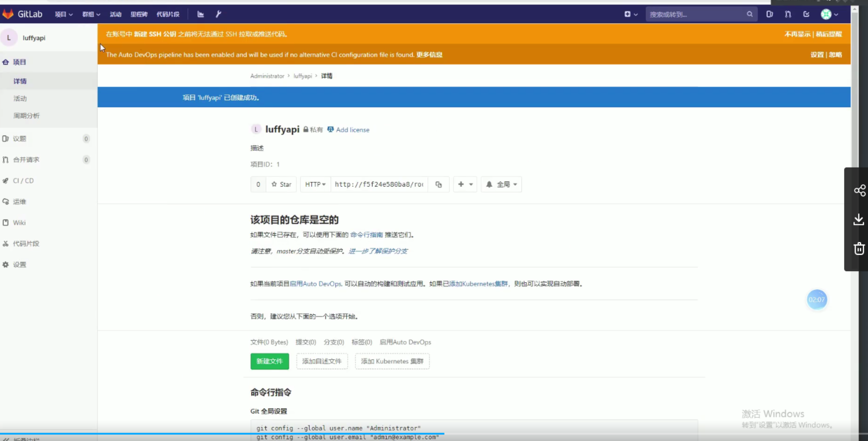This screenshot has width=868, height=441.
Task: Click the search magnifier icon
Action: pos(749,14)
